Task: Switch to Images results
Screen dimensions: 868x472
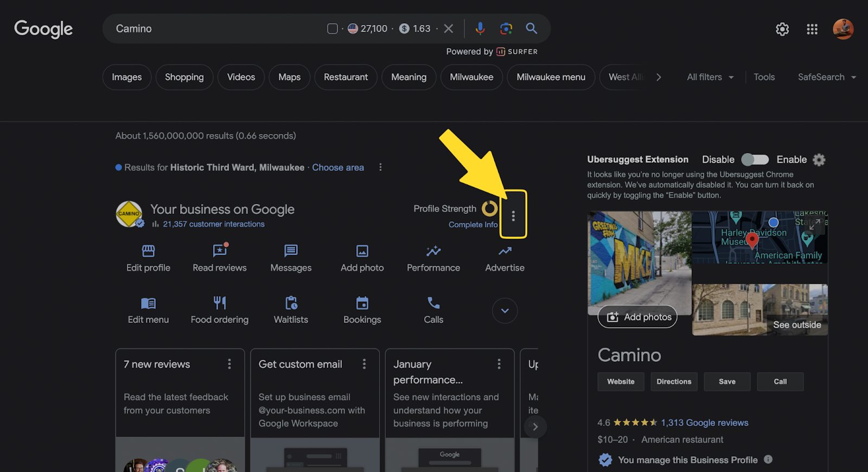Action: (x=127, y=77)
